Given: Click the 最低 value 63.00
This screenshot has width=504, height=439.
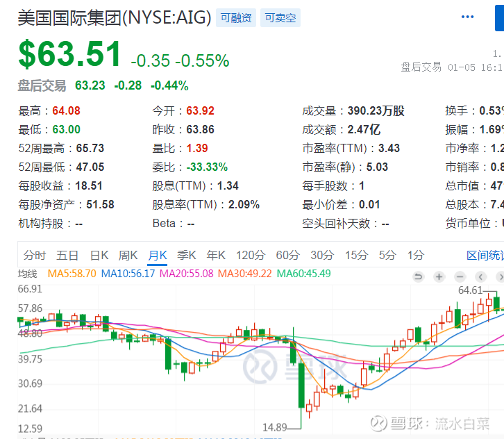Looking at the screenshot, I should click(x=66, y=130).
